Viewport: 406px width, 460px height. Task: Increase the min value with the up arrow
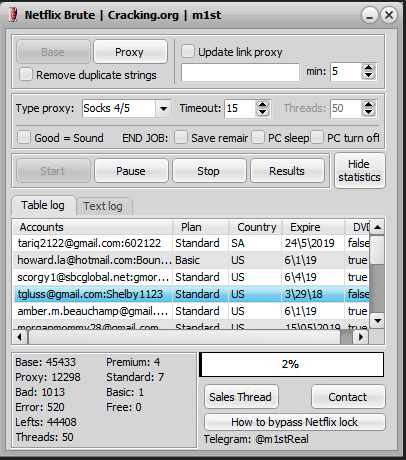(368, 67)
